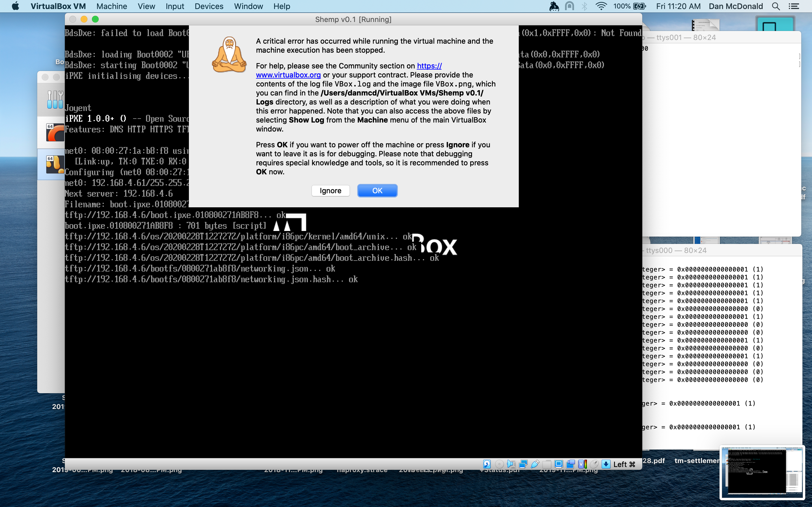Expand the Input menu
The image size is (812, 507).
pyautogui.click(x=175, y=6)
